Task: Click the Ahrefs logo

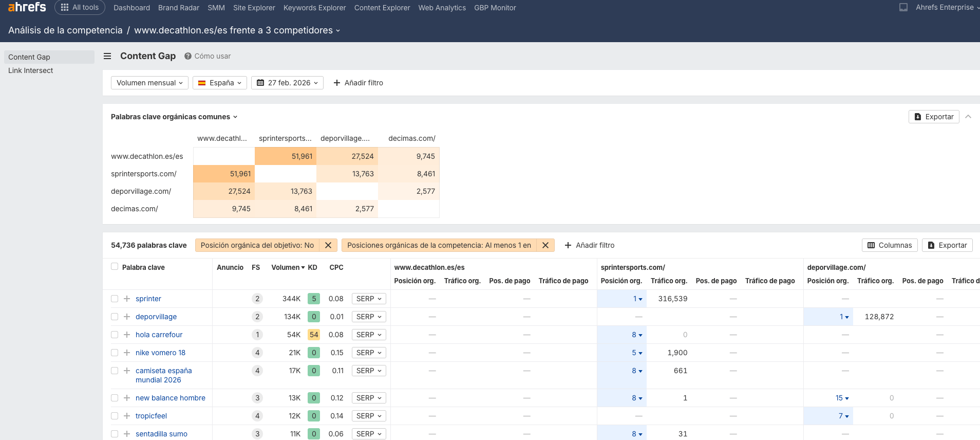Action: pyautogui.click(x=27, y=7)
